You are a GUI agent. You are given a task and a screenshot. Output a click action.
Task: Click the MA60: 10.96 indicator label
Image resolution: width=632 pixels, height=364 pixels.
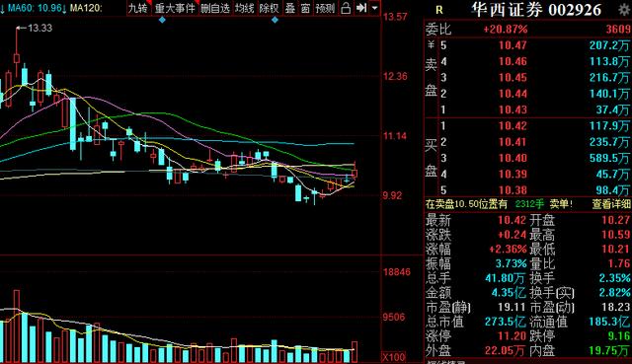point(35,8)
